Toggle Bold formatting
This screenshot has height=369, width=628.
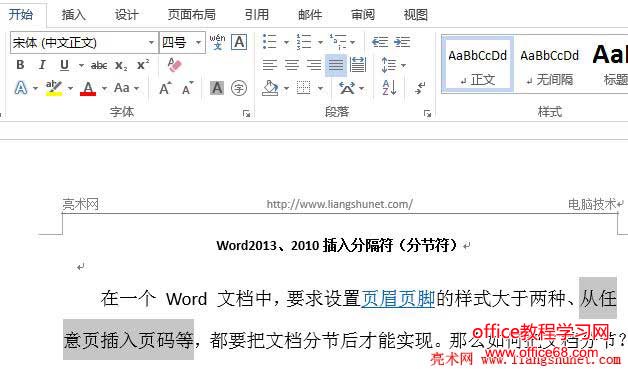click(x=20, y=65)
